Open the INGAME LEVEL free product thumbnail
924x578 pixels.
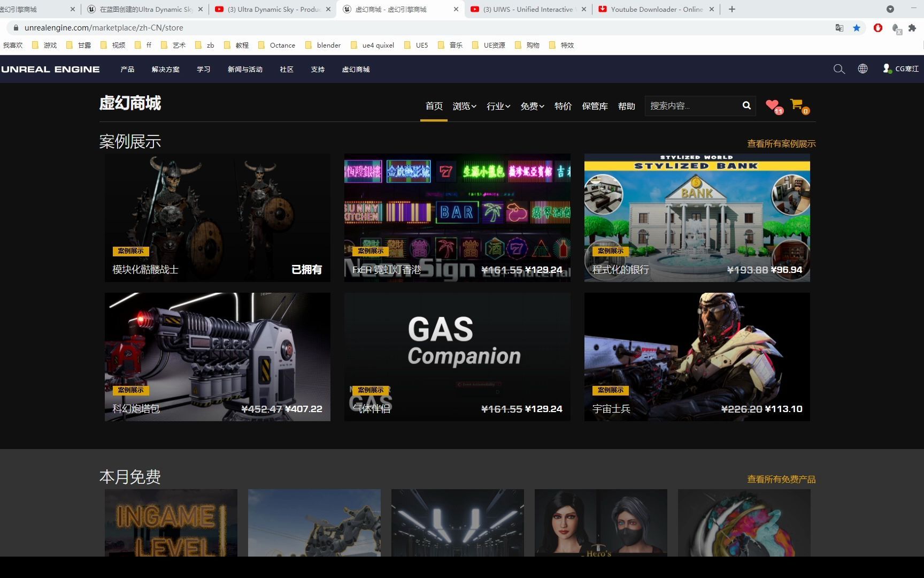[171, 523]
